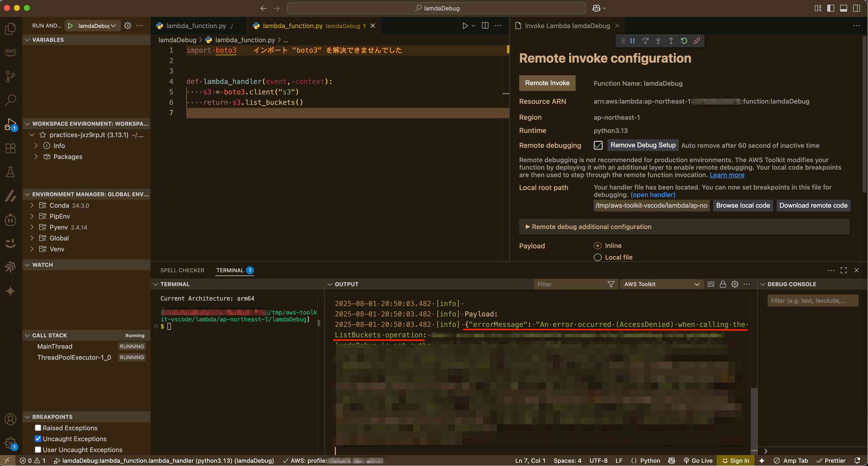Open the Learn more link
Screen dimensions: 868x466
point(727,175)
